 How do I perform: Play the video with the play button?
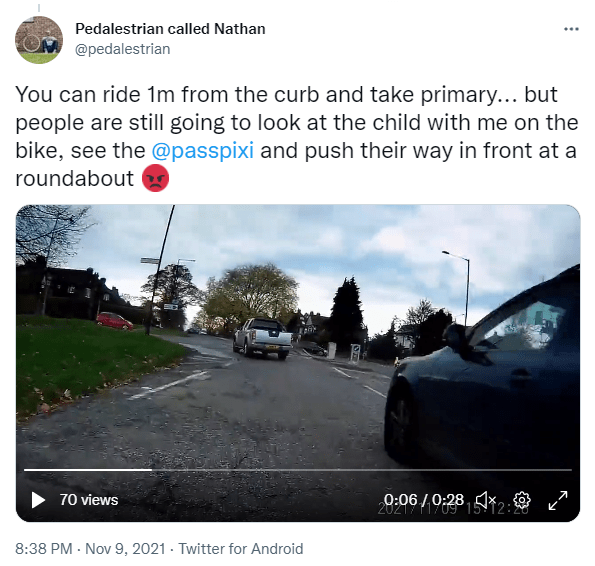coord(38,500)
